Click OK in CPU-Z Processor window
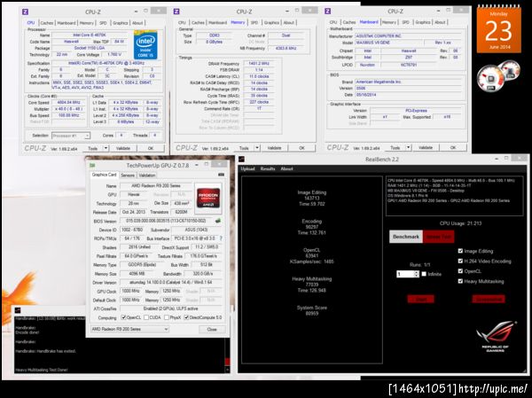 [x=151, y=148]
